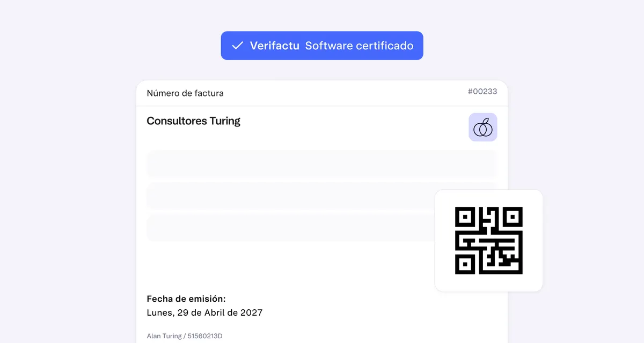Click the overlapping circles company logo icon

point(483,128)
